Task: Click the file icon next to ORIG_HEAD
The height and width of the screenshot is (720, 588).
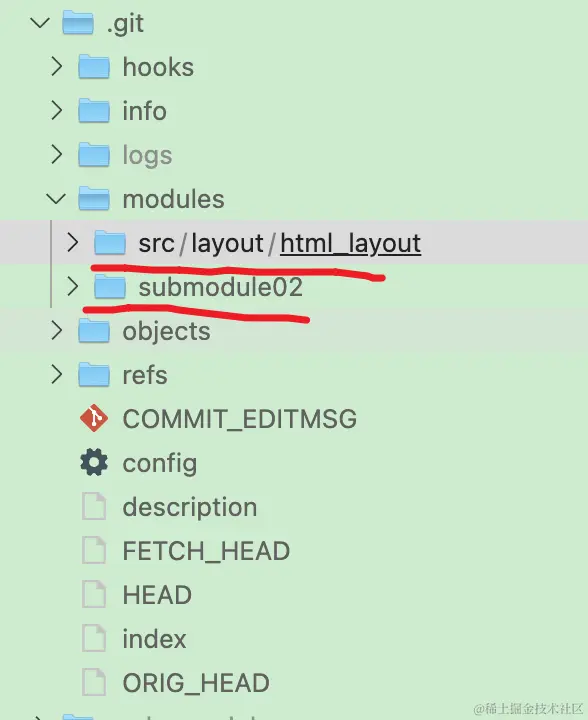Action: pos(94,682)
